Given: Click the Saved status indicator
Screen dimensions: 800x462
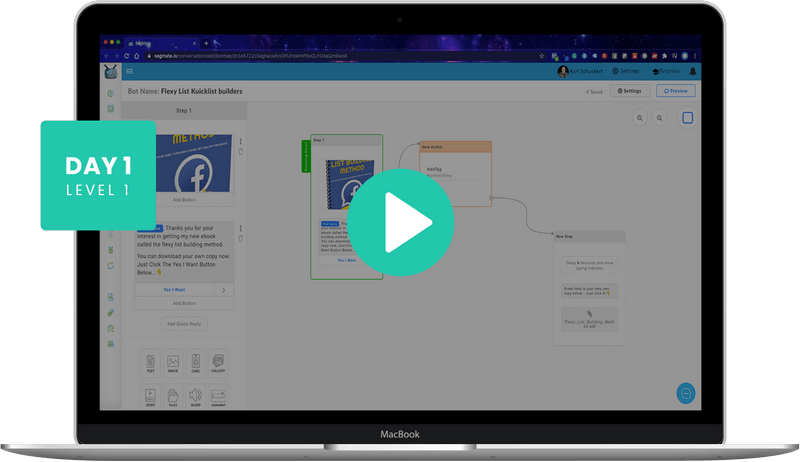Looking at the screenshot, I should point(594,92).
